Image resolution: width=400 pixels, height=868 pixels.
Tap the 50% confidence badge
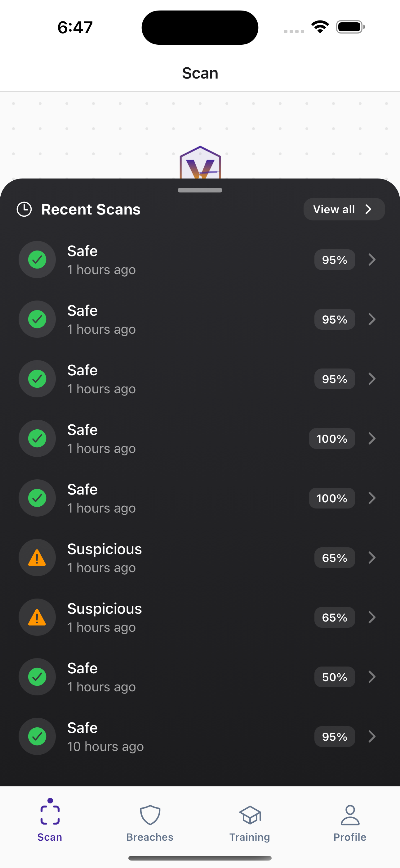(x=334, y=677)
